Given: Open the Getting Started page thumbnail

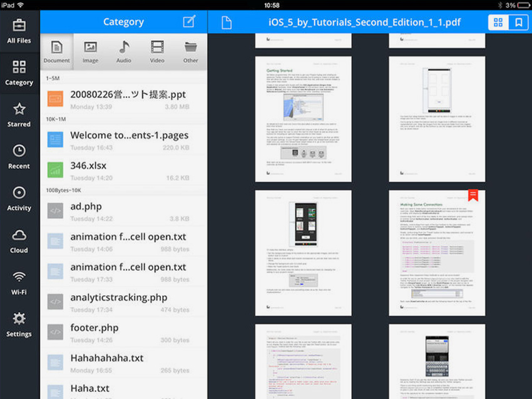Looking at the screenshot, I should coord(303,119).
